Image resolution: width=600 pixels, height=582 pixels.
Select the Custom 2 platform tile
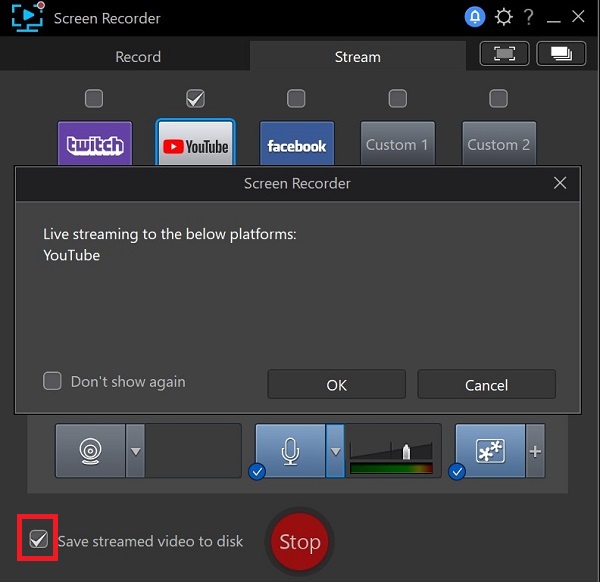pyautogui.click(x=499, y=143)
